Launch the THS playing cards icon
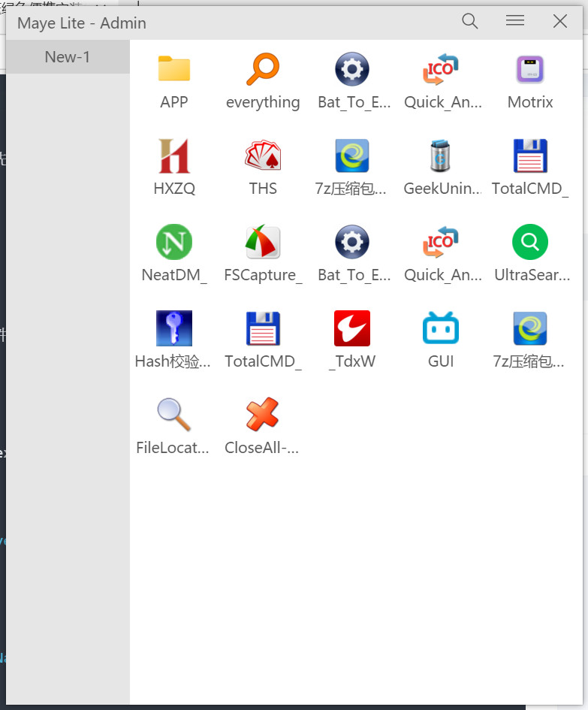Image resolution: width=588 pixels, height=710 pixels. pyautogui.click(x=263, y=156)
